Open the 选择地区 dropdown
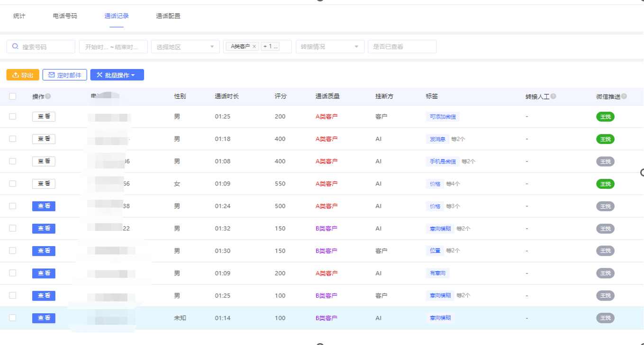The width and height of the screenshot is (644, 345). (185, 47)
